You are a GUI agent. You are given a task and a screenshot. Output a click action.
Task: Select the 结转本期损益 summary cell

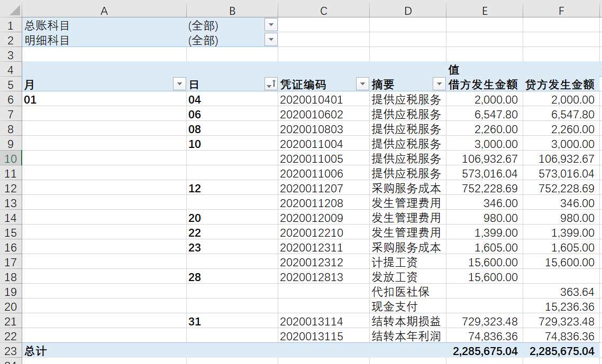(408, 321)
